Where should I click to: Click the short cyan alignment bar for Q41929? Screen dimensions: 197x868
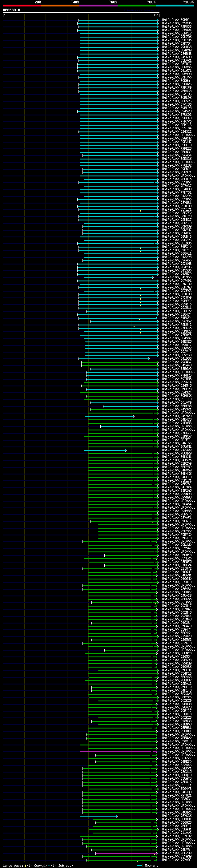(110, 417)
